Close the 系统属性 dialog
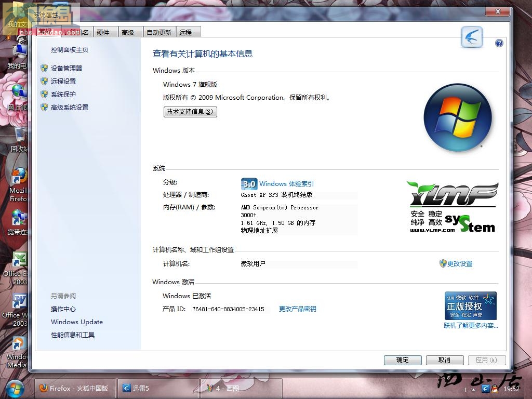Viewport: 532px width, 399px height. click(498, 11)
